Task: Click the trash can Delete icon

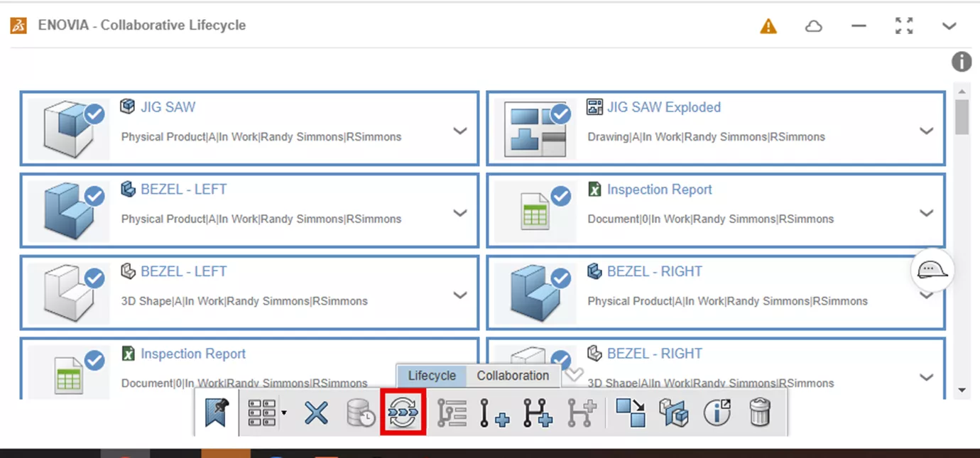Action: (759, 412)
